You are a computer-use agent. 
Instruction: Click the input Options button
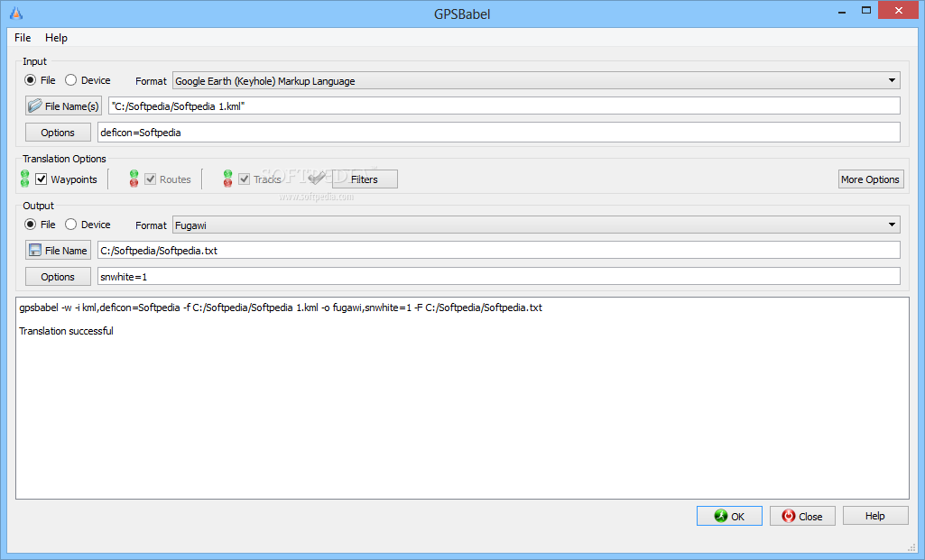(58, 133)
